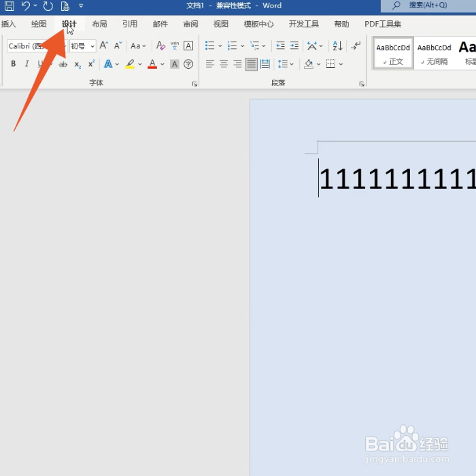Click Multilevel List icon
Screen dimensions: 476x476
[255, 46]
